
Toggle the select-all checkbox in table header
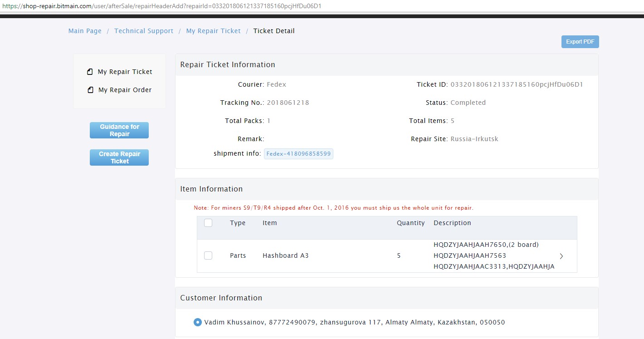point(208,223)
